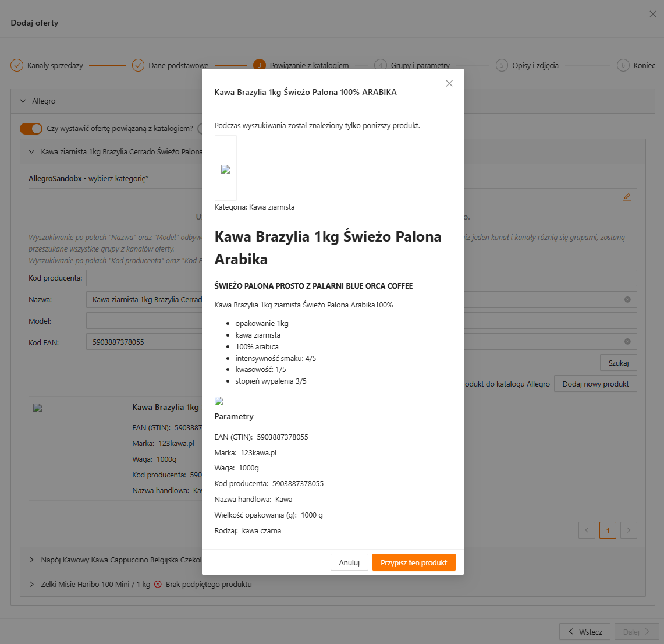Click Przypisz ten produkt button
Screen dimensions: 664x644
coord(414,562)
